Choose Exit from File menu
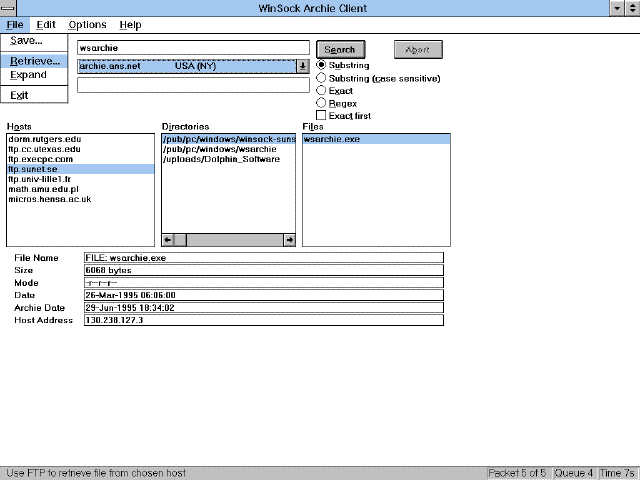Viewport: 640px width, 480px height. tap(34, 95)
